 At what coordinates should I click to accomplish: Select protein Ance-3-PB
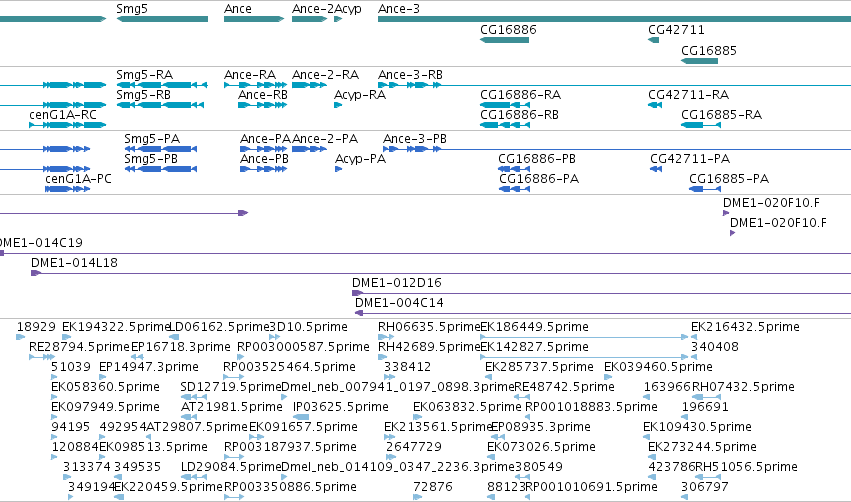click(x=415, y=138)
